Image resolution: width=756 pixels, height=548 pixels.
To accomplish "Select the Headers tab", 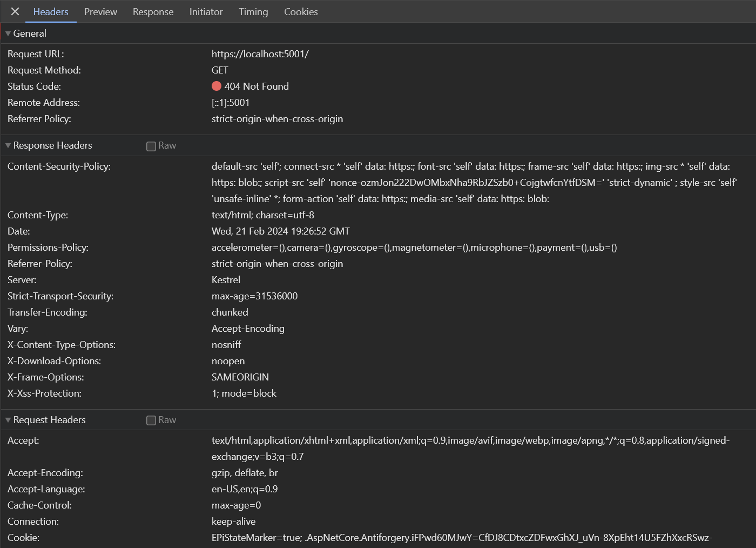I will pos(51,11).
